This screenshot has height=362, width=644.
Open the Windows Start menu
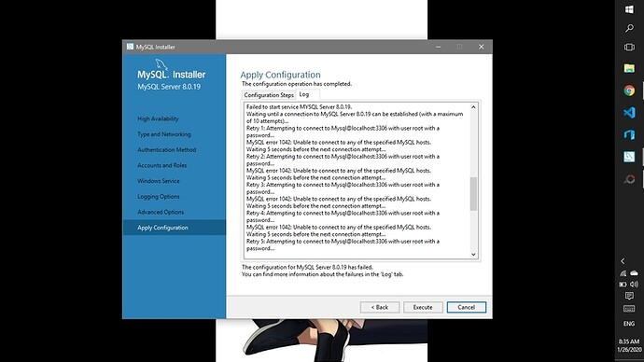[x=629, y=9]
